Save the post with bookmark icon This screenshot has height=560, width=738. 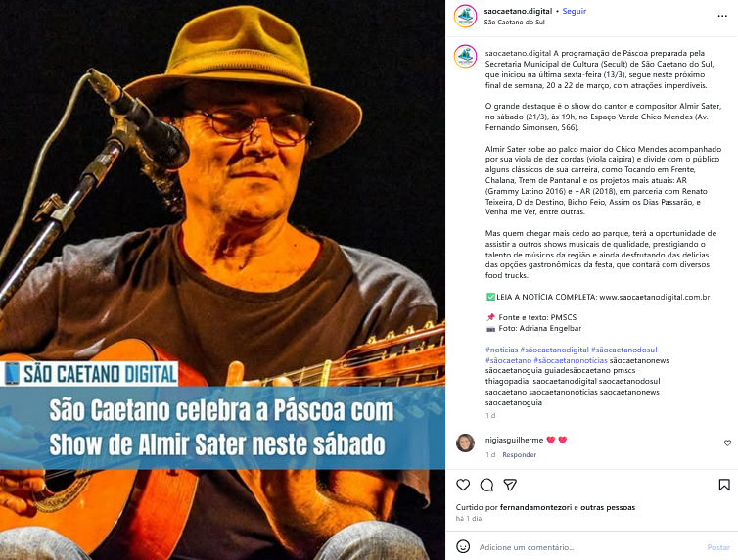pos(724,485)
